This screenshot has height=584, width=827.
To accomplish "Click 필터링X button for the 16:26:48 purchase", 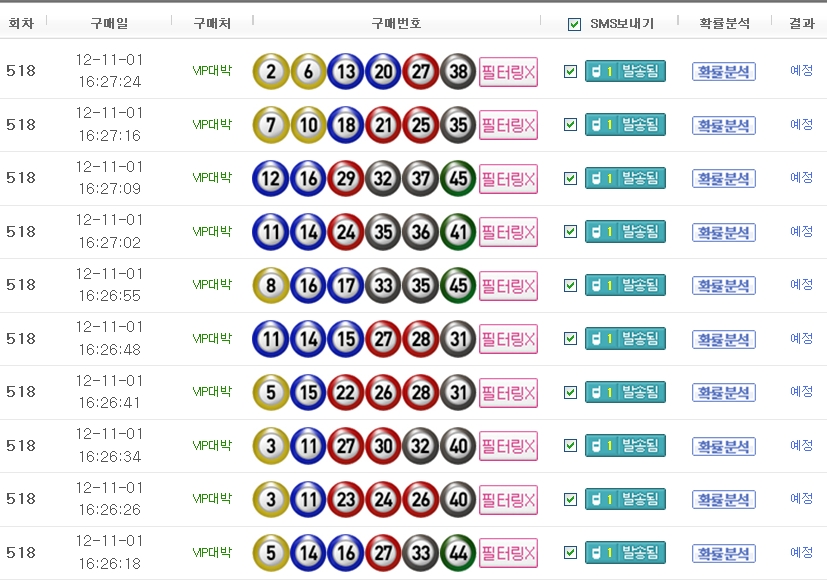I will [x=508, y=339].
